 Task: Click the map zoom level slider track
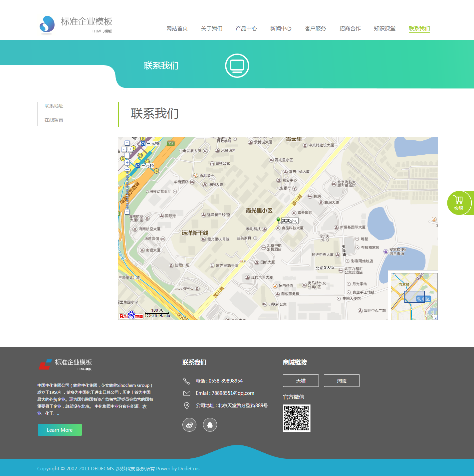click(127, 190)
